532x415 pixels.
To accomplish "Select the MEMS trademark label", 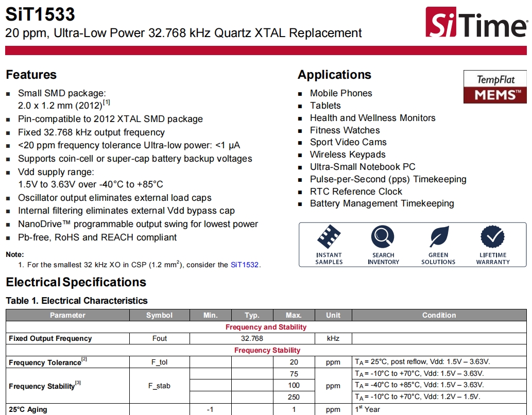I will (495, 95).
